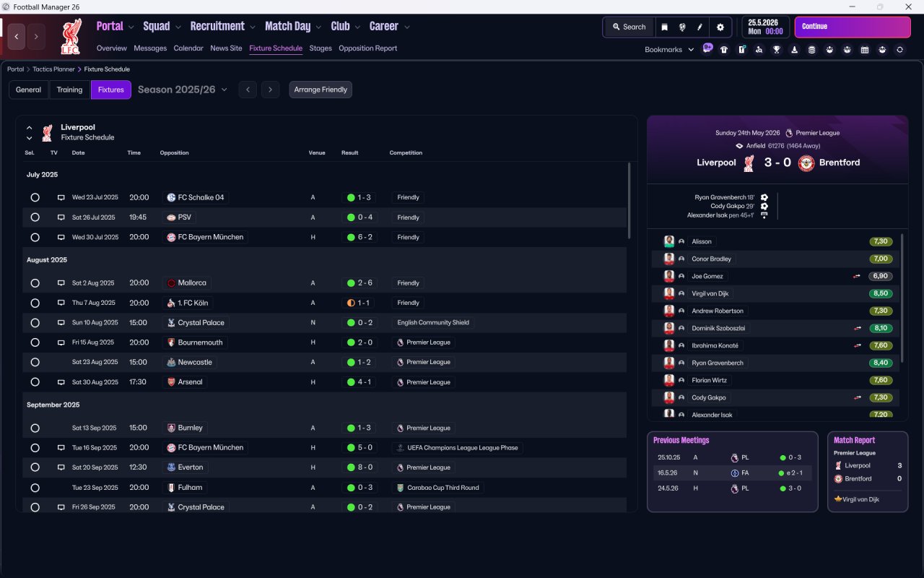The height and width of the screenshot is (578, 924).
Task: Open the Search button
Action: click(x=629, y=27)
